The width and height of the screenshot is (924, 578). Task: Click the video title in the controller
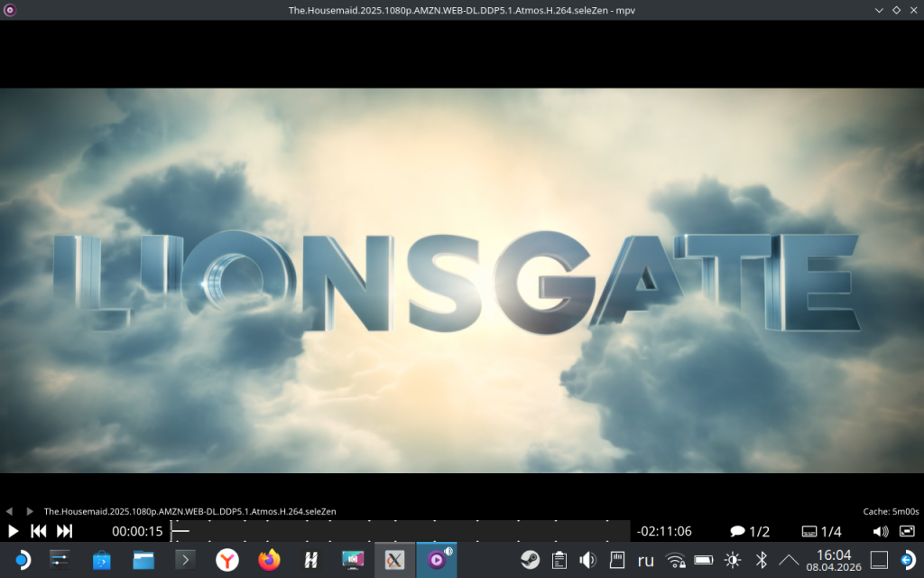(189, 511)
